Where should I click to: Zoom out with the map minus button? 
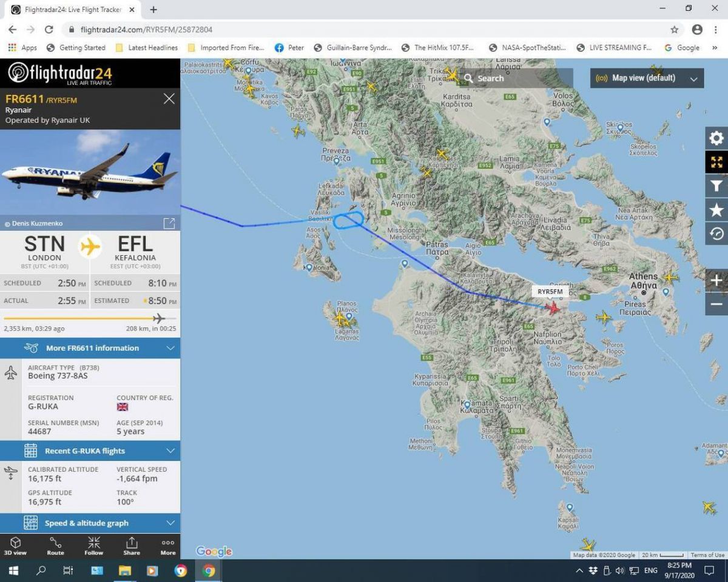tap(716, 304)
